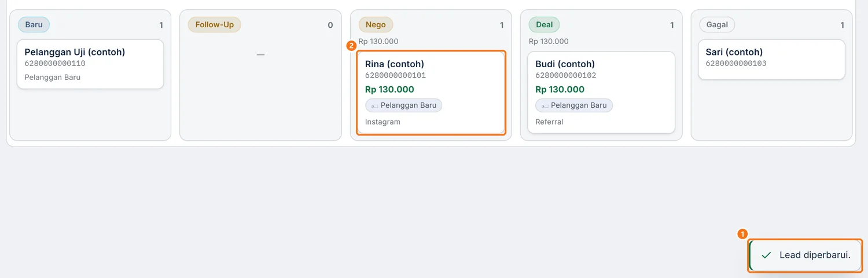Click the green Rp 130.000 on Rina's card

coord(389,90)
